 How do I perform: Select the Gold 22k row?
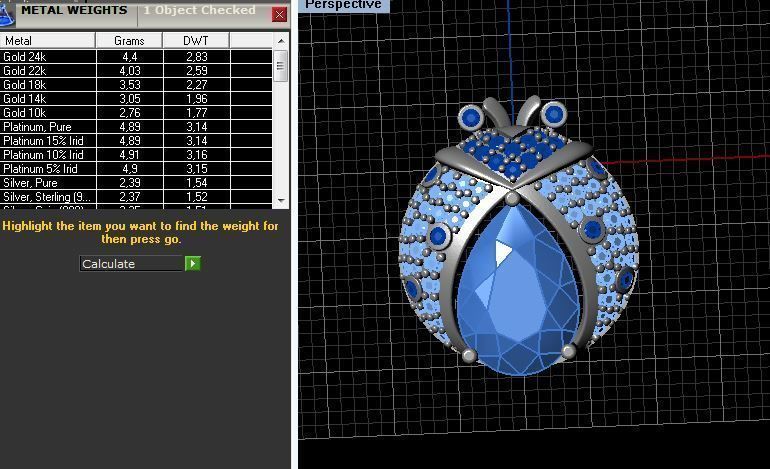136,70
